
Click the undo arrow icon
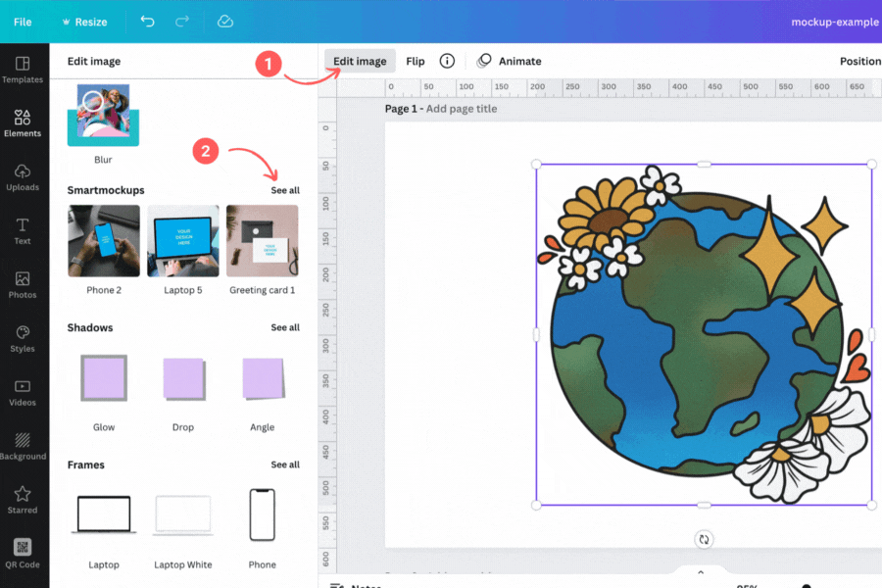147,22
